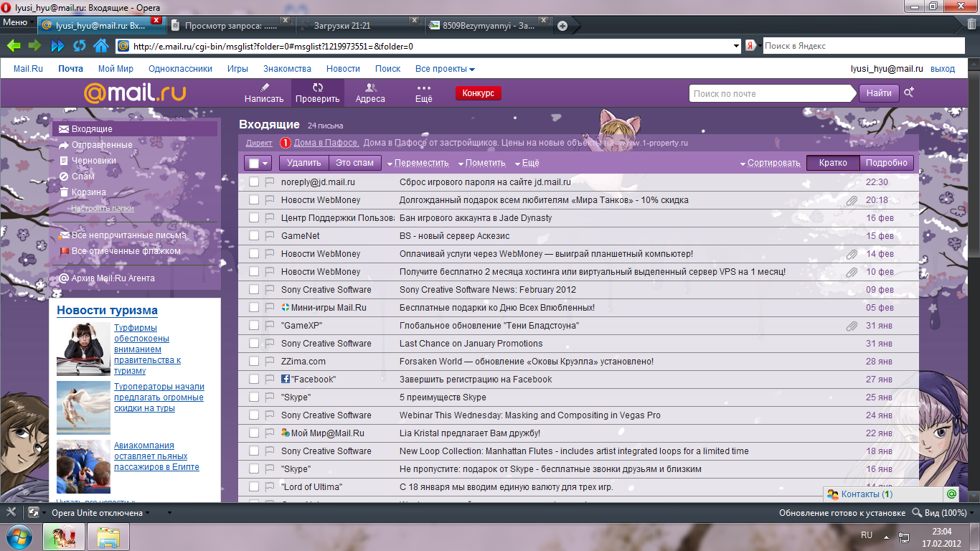
Task: Select the Центр Поддержки message checkbox
Action: point(253,218)
